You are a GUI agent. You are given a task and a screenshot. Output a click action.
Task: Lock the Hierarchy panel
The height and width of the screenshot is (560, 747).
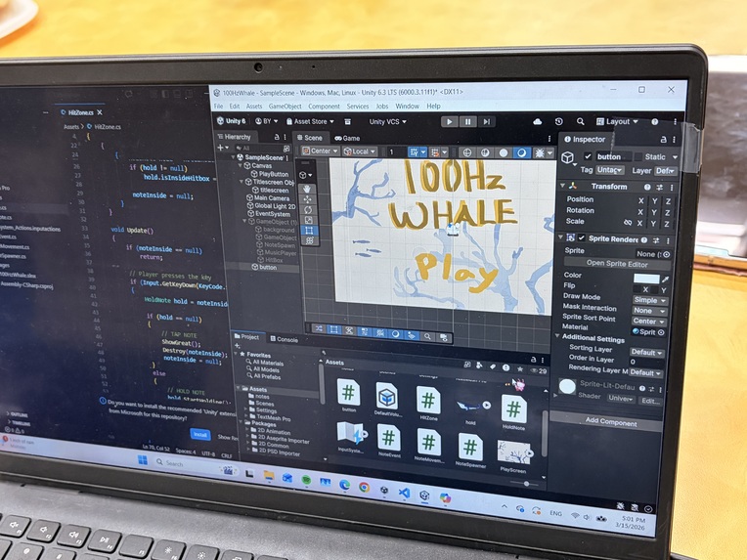(277, 137)
